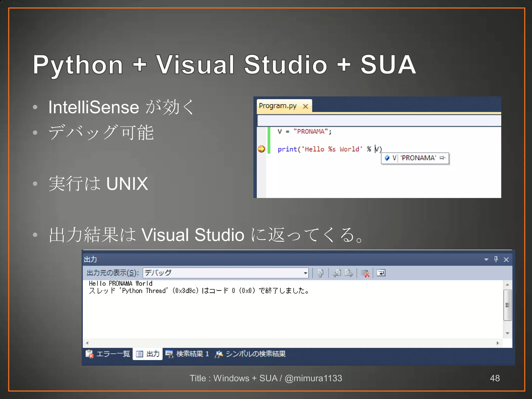This screenshot has height=399, width=532.
Task: Toggle word wrap in the Output window
Action: point(381,273)
